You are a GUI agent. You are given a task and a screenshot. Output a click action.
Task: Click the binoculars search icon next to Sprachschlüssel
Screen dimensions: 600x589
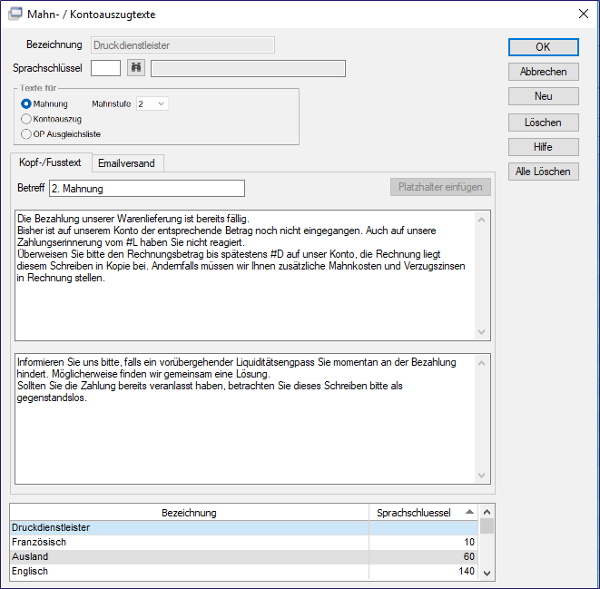click(x=136, y=68)
